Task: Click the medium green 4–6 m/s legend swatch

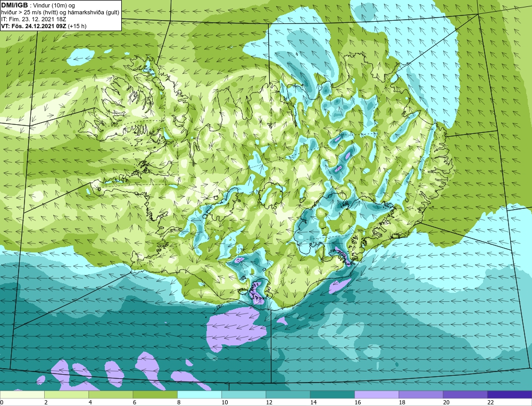Action: pyautogui.click(x=111, y=394)
